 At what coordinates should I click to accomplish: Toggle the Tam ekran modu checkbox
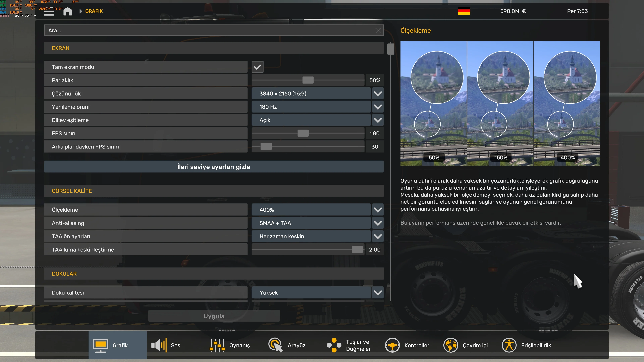[x=257, y=67]
